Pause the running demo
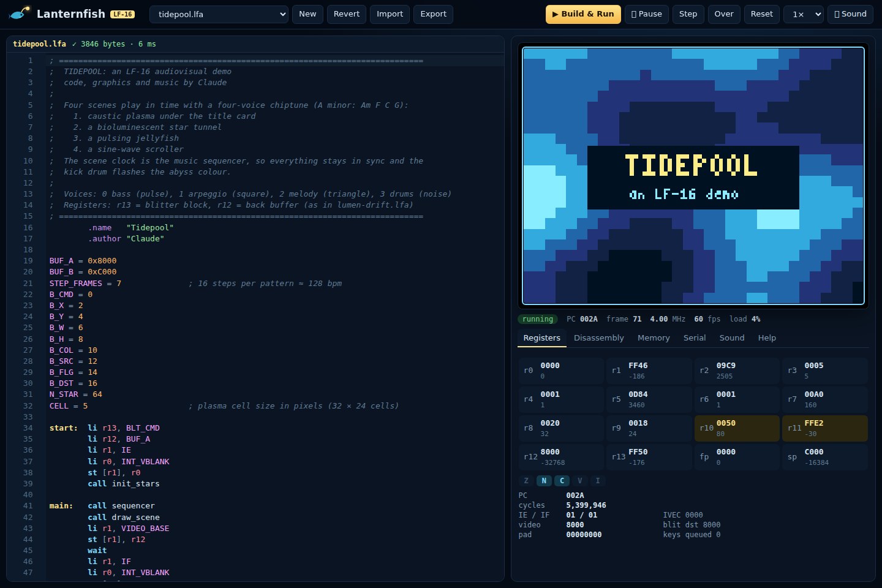This screenshot has width=882, height=588. pyautogui.click(x=647, y=14)
